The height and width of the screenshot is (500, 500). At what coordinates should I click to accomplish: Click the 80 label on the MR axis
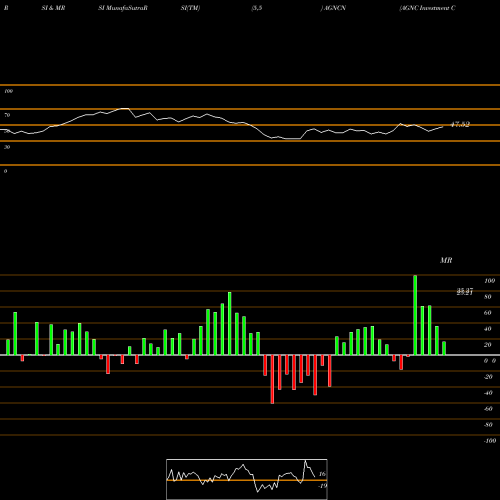click(488, 297)
